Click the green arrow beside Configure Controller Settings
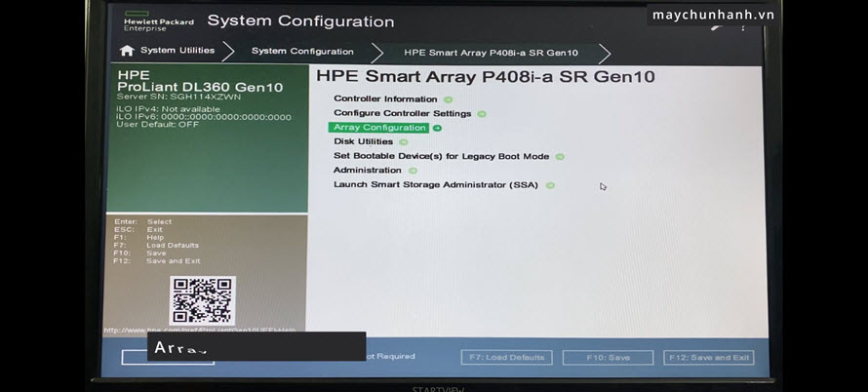Screen dimensions: 868x392 coord(482,114)
